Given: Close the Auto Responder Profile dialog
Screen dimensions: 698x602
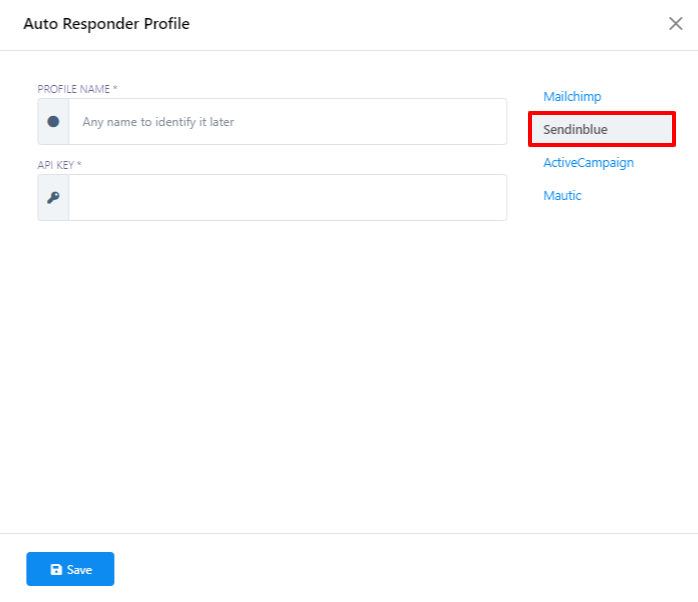Looking at the screenshot, I should [675, 24].
